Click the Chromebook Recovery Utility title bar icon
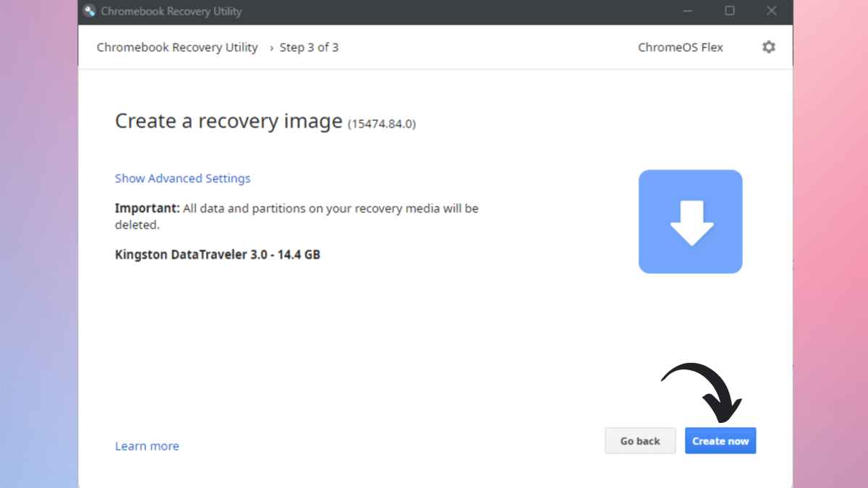Image resolution: width=868 pixels, height=488 pixels. pyautogui.click(x=90, y=11)
